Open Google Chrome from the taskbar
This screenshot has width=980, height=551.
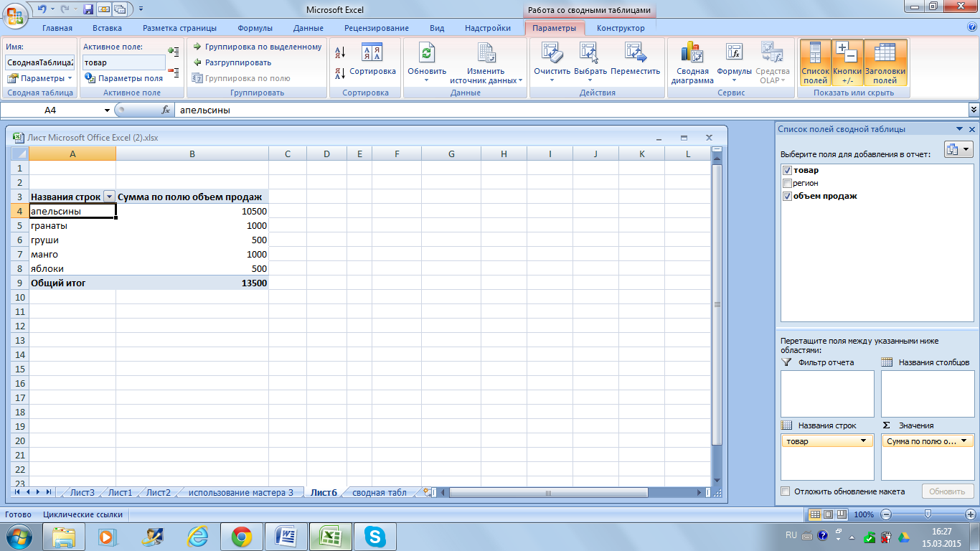pos(241,536)
